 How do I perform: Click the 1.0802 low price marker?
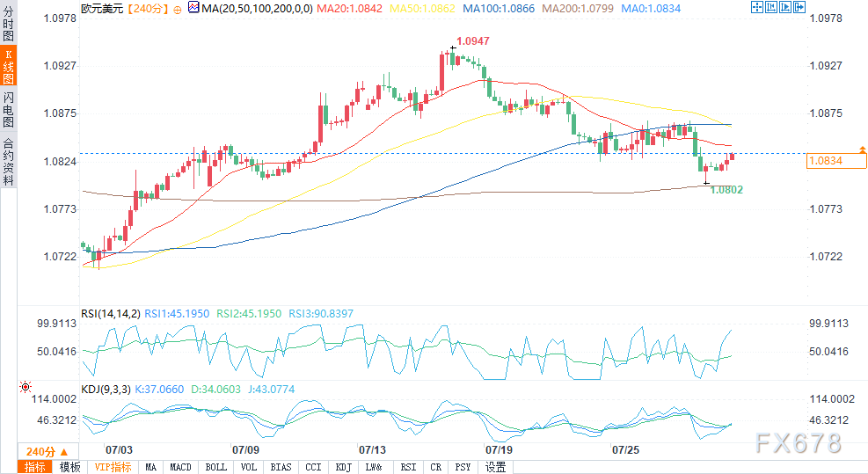click(x=726, y=190)
